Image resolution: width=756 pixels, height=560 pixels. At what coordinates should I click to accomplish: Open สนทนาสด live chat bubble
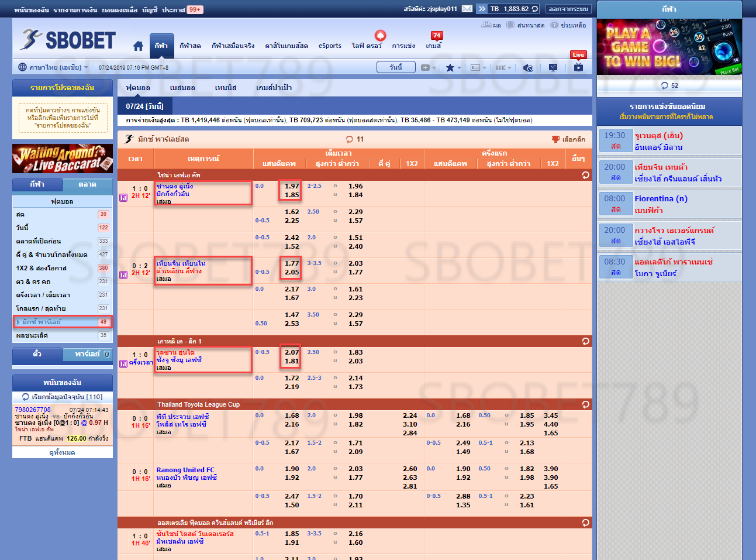click(510, 25)
